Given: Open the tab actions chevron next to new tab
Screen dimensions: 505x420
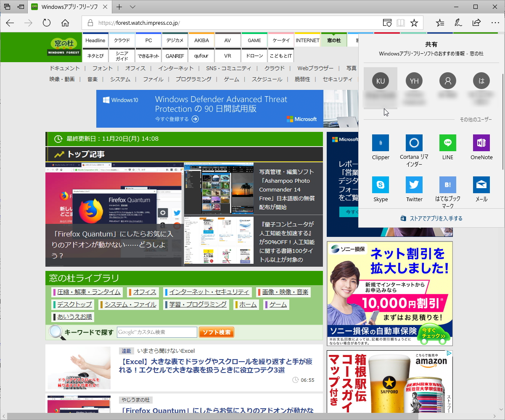Looking at the screenshot, I should coord(132,7).
